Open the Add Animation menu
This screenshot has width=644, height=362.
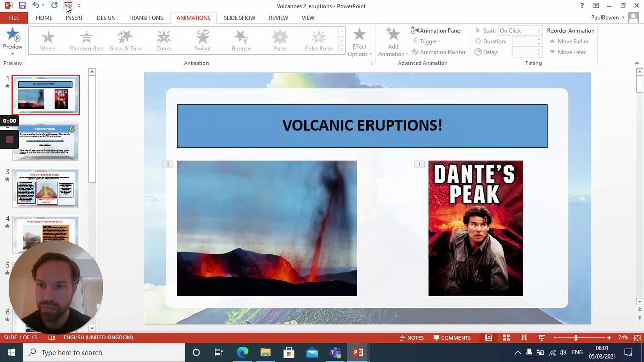[x=393, y=42]
